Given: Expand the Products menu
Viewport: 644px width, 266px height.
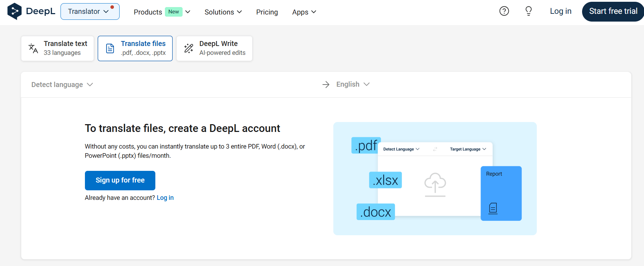Looking at the screenshot, I should tap(162, 12).
